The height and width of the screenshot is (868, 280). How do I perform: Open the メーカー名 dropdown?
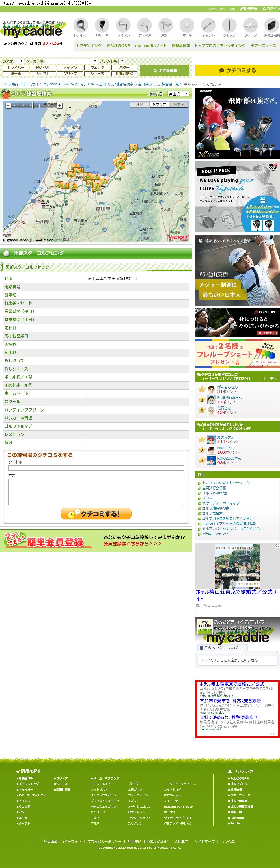(x=72, y=61)
